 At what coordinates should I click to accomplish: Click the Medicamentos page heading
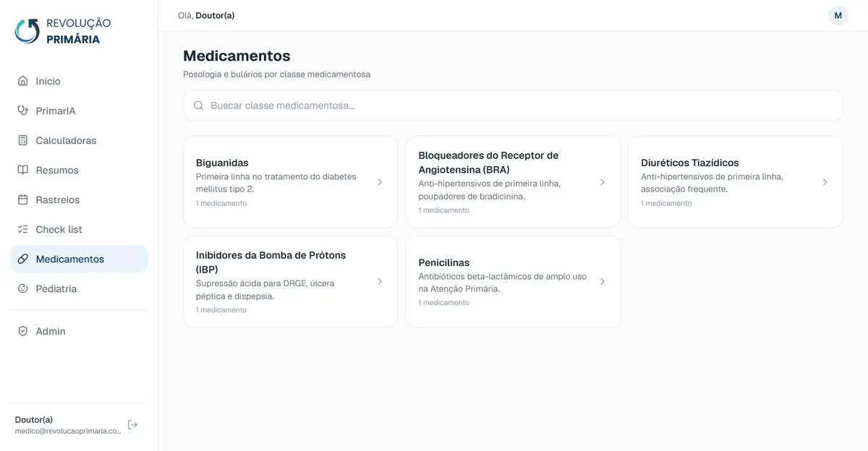(x=237, y=56)
